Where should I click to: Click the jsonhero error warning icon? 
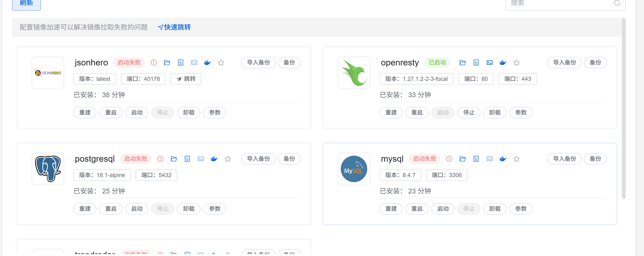pos(153,63)
